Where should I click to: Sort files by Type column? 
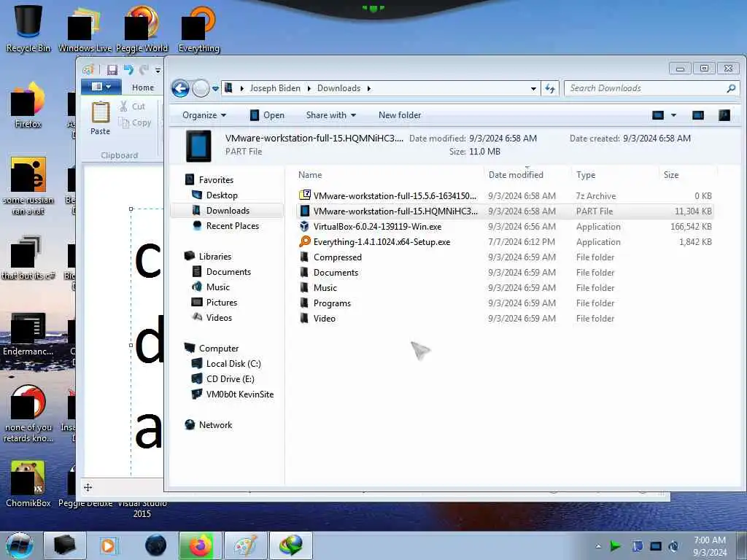click(x=586, y=175)
